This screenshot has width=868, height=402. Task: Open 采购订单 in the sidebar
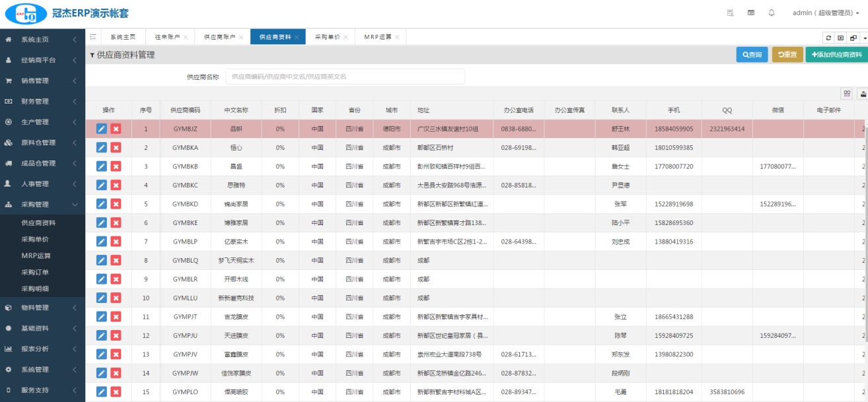tap(36, 272)
